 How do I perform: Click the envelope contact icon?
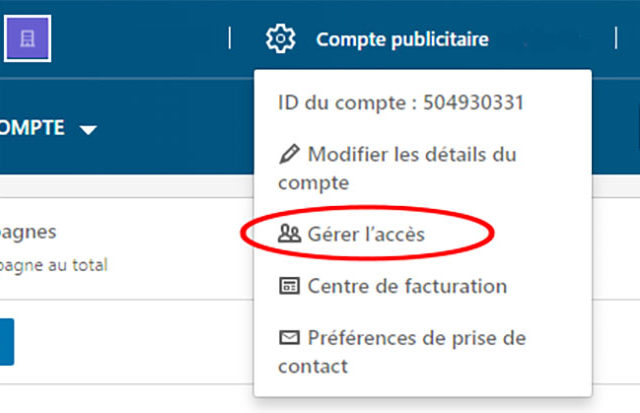pos(289,338)
